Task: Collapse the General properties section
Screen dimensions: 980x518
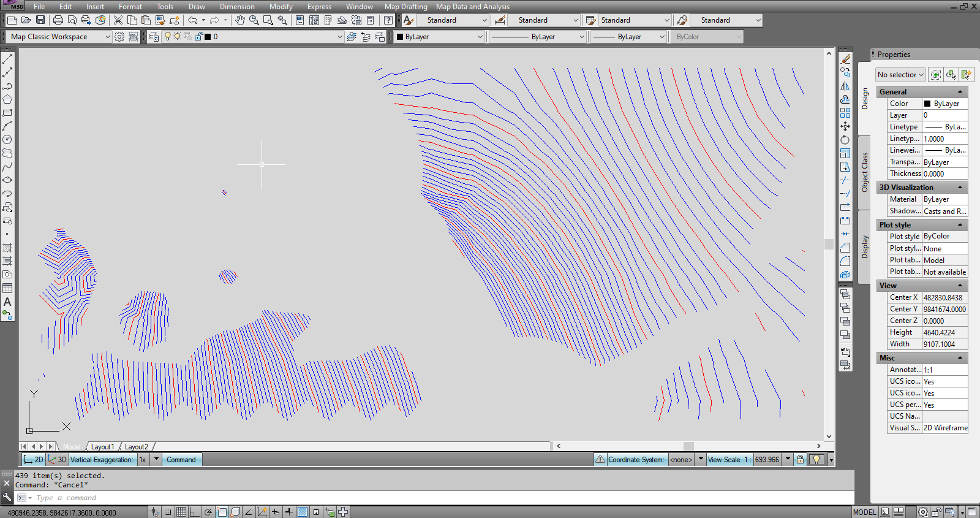Action: (960, 92)
